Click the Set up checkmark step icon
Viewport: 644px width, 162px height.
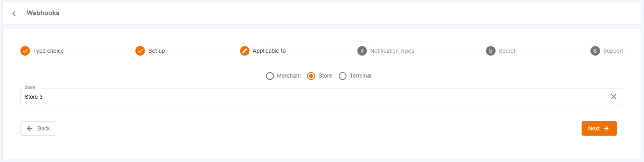tap(140, 51)
